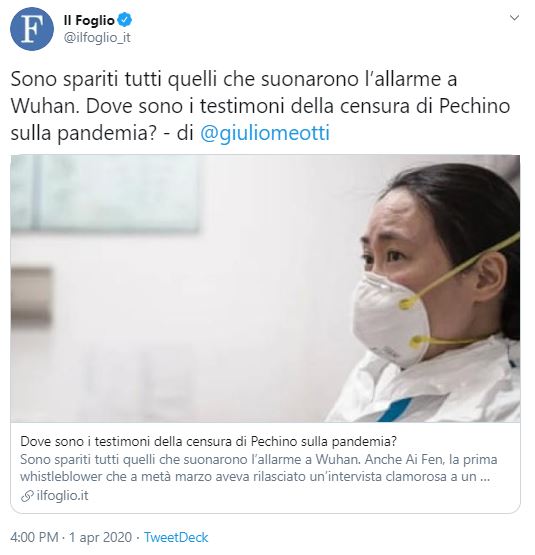535x555 pixels.
Task: Open the tweet options chevron menu
Action: [x=514, y=18]
